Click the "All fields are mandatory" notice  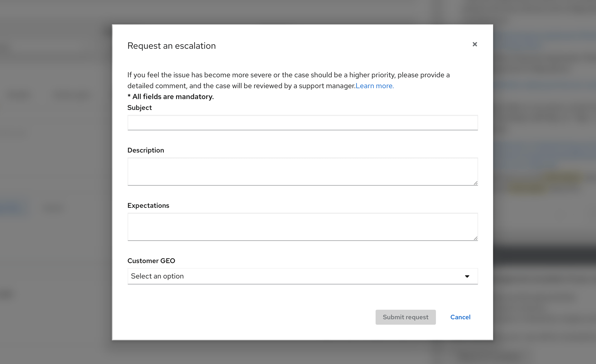coord(171,97)
